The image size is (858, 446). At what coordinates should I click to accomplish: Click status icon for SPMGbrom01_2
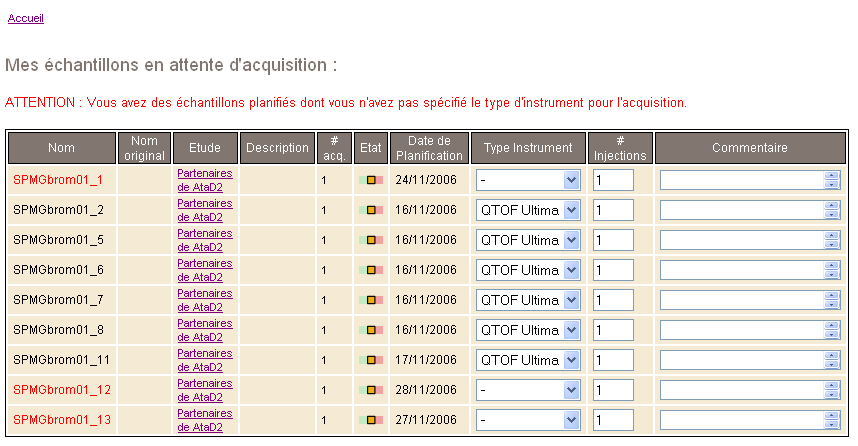[x=371, y=210]
